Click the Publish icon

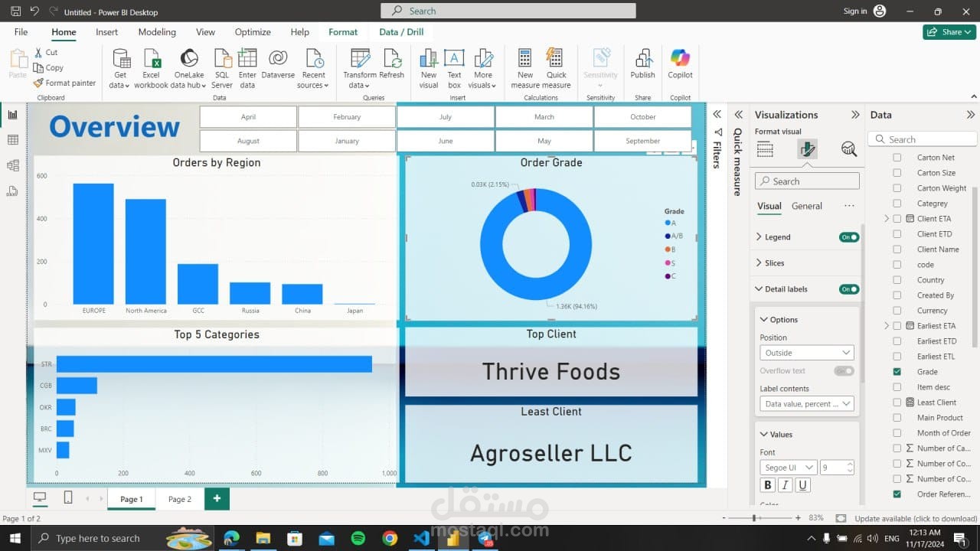pos(642,64)
